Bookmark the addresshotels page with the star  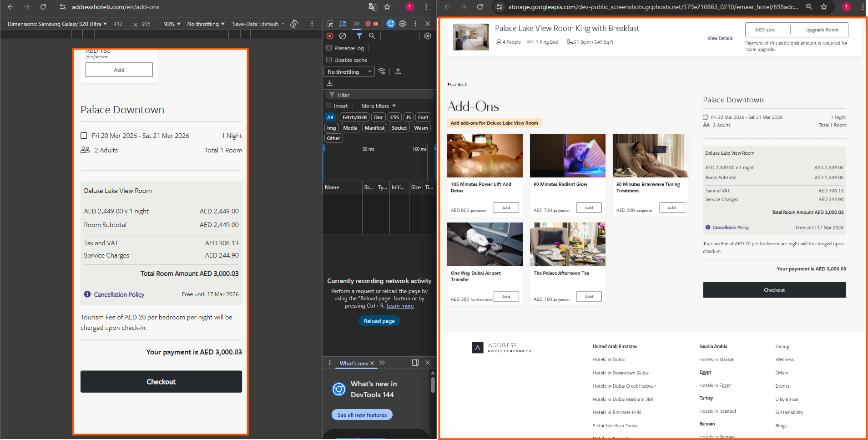(x=387, y=7)
